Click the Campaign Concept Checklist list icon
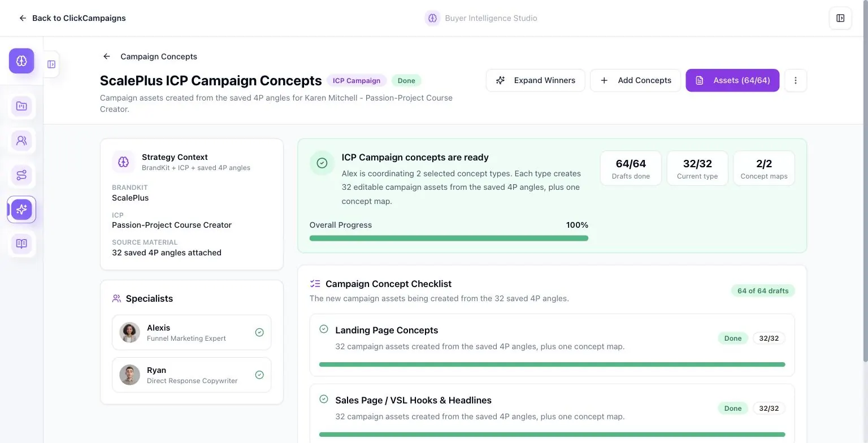 click(315, 284)
